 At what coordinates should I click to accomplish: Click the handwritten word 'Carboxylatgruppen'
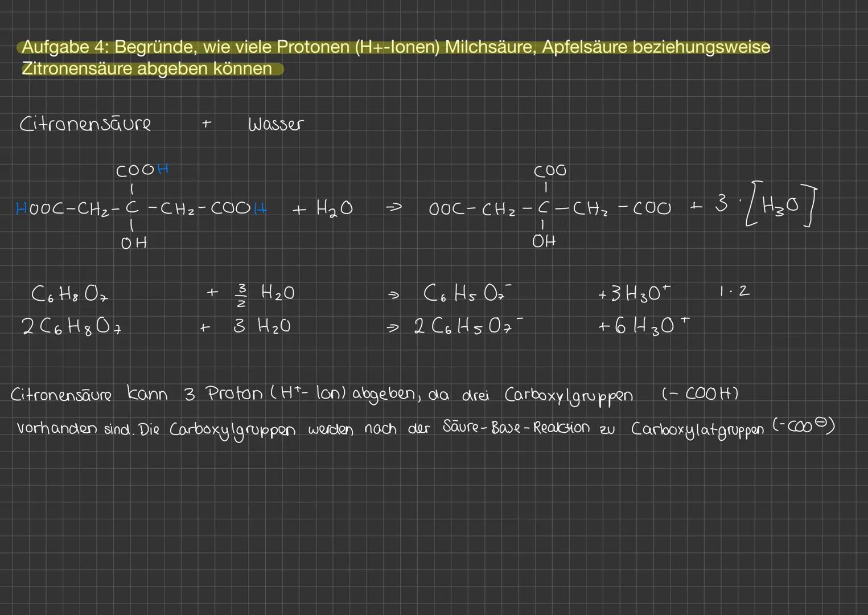tap(697, 429)
